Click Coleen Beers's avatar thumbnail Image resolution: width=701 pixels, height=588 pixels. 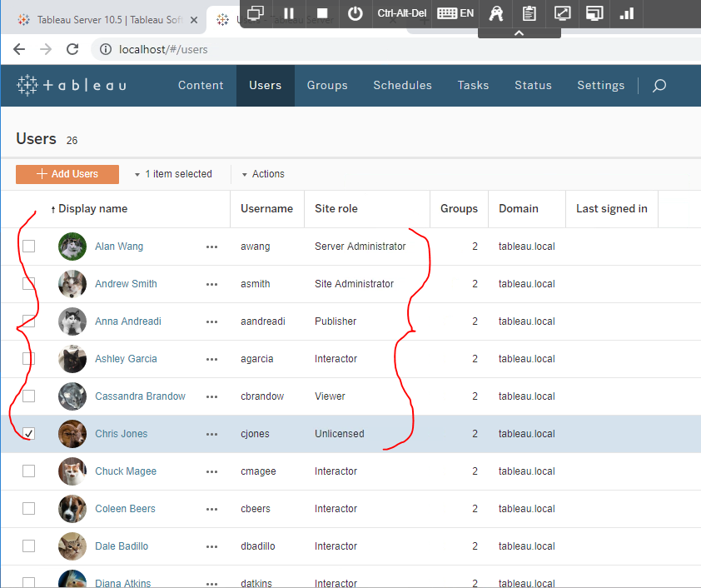point(72,509)
